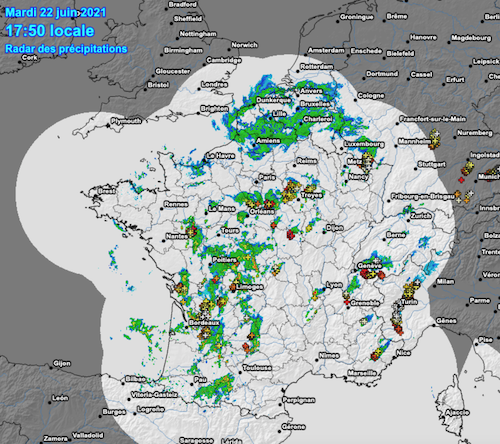Click the Radar des précipitations title
This screenshot has width=500, height=444.
(x=66, y=49)
